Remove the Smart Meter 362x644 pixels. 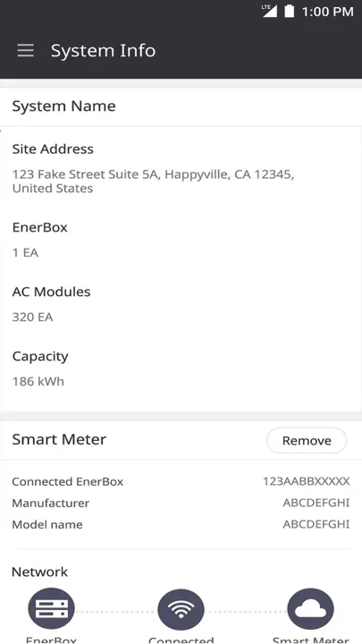pos(307,440)
